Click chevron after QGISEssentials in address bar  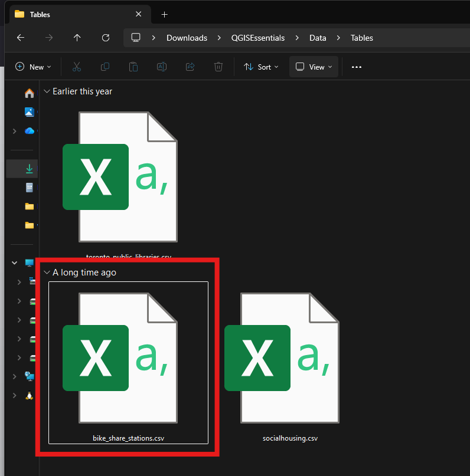tap(297, 38)
